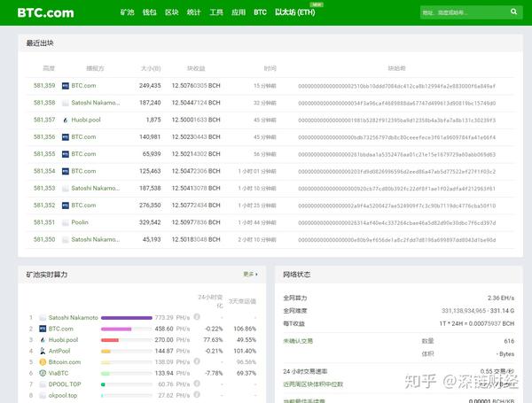
Task: Click reward 12.50977836 BCH
Action: pos(196,222)
